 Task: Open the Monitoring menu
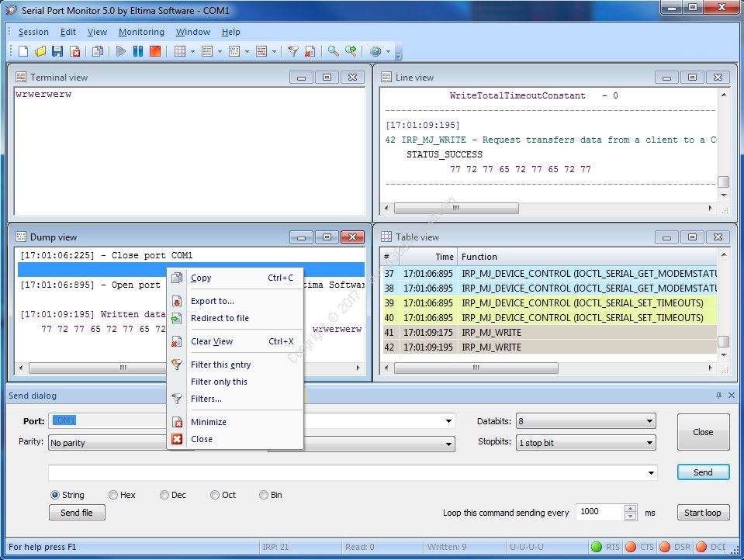click(x=140, y=32)
